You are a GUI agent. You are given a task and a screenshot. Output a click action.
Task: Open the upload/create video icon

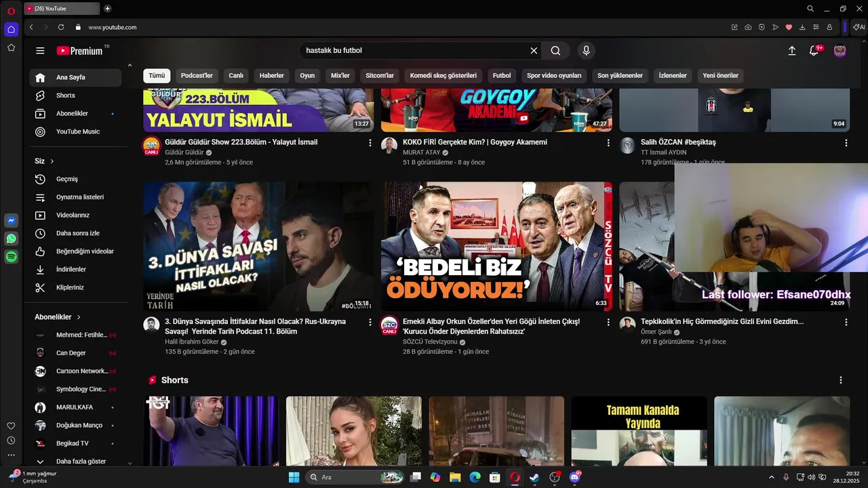(791, 51)
